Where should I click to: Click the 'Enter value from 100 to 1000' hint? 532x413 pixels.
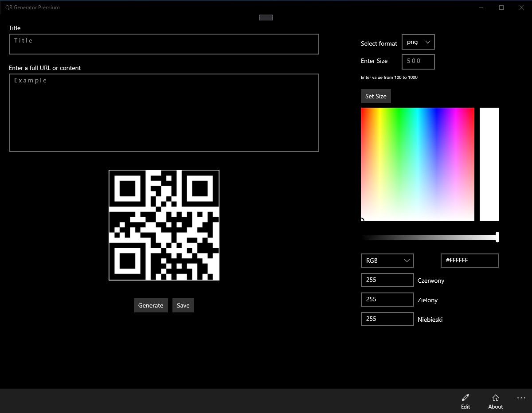pos(389,78)
